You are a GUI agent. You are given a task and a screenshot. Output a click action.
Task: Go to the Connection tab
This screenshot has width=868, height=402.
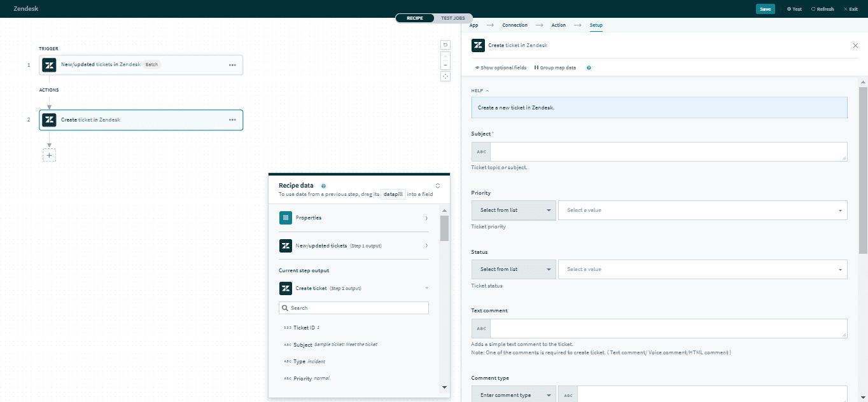(515, 25)
